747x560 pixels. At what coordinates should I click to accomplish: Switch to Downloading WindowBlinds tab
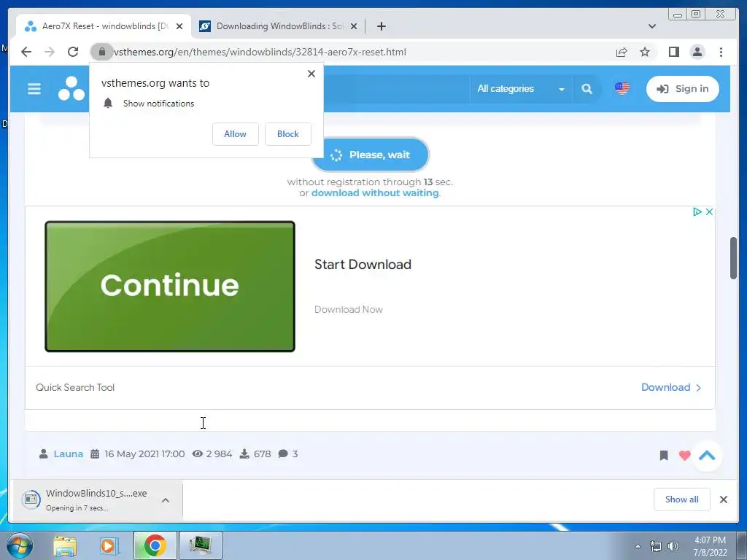click(279, 26)
